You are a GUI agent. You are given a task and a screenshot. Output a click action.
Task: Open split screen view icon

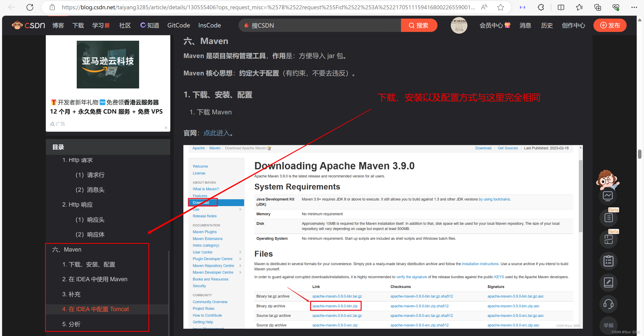coord(561,7)
